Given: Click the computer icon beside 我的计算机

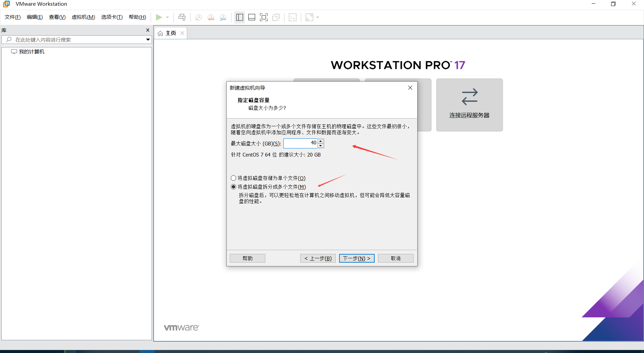Looking at the screenshot, I should [14, 52].
